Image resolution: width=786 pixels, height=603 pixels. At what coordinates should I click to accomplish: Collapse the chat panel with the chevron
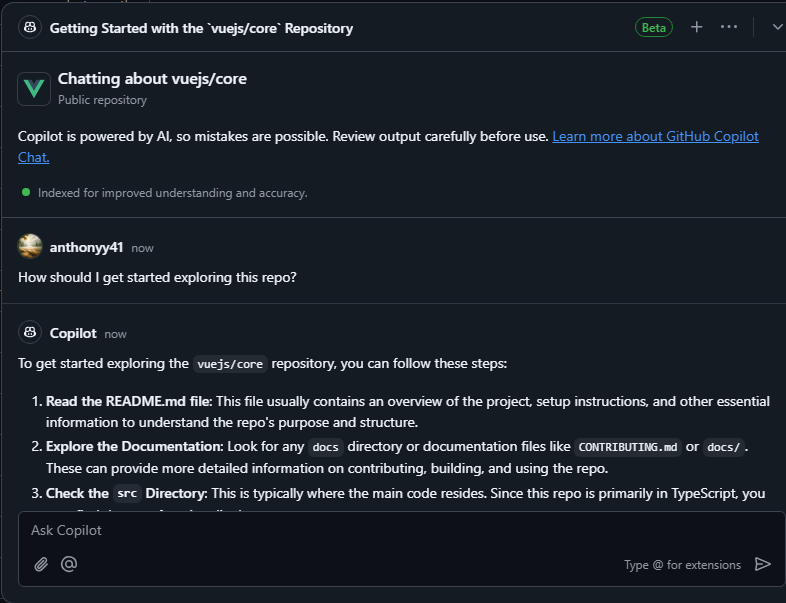tap(777, 27)
